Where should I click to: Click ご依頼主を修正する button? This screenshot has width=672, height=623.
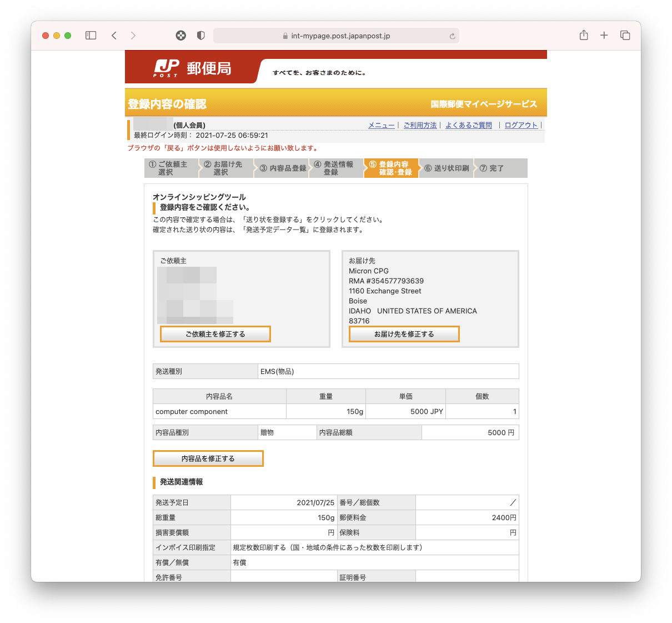click(x=215, y=334)
